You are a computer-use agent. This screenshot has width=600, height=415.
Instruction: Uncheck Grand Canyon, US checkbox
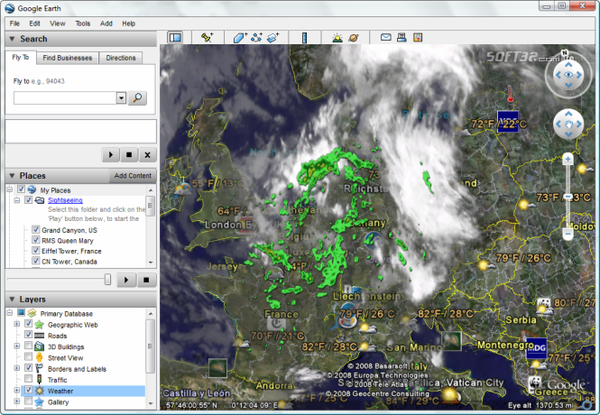coord(36,230)
